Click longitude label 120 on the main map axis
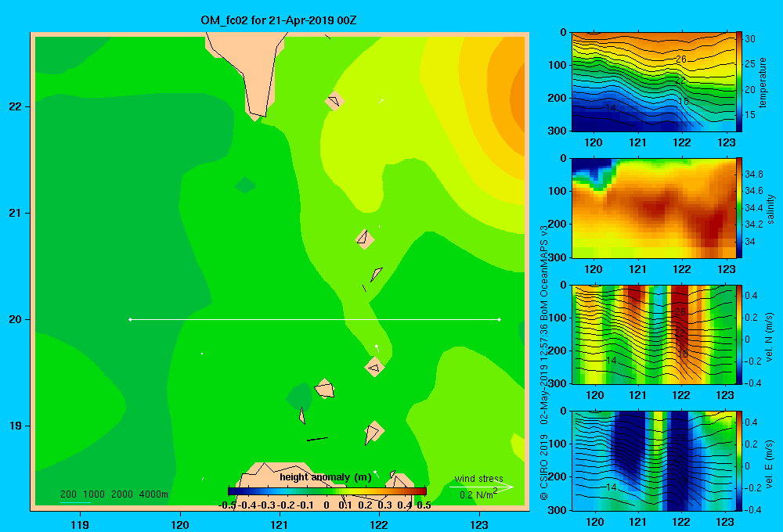This screenshot has height=532, width=783. coord(180,524)
